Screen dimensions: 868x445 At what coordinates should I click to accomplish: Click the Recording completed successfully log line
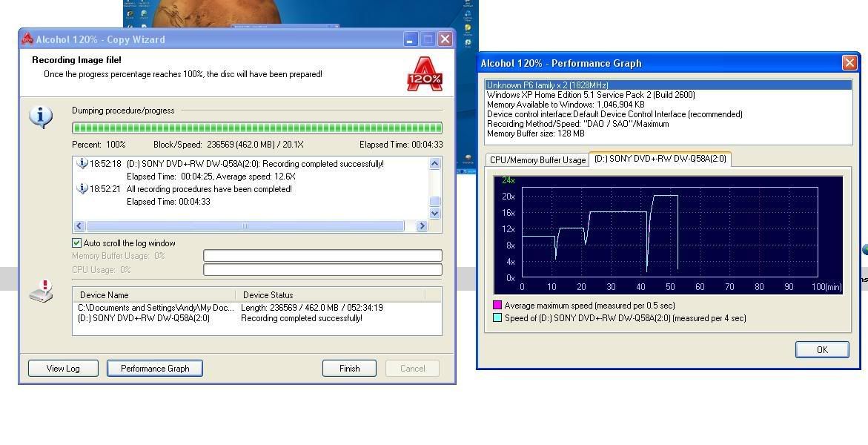255,163
